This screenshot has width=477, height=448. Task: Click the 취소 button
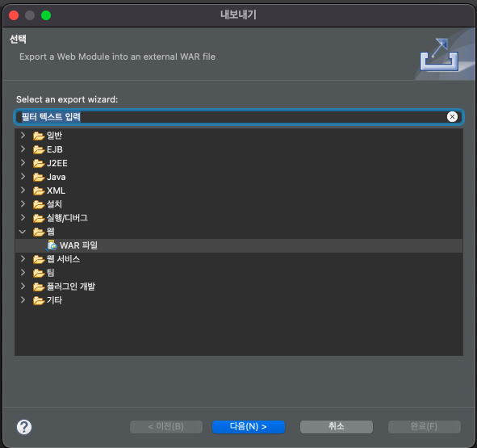coord(336,427)
